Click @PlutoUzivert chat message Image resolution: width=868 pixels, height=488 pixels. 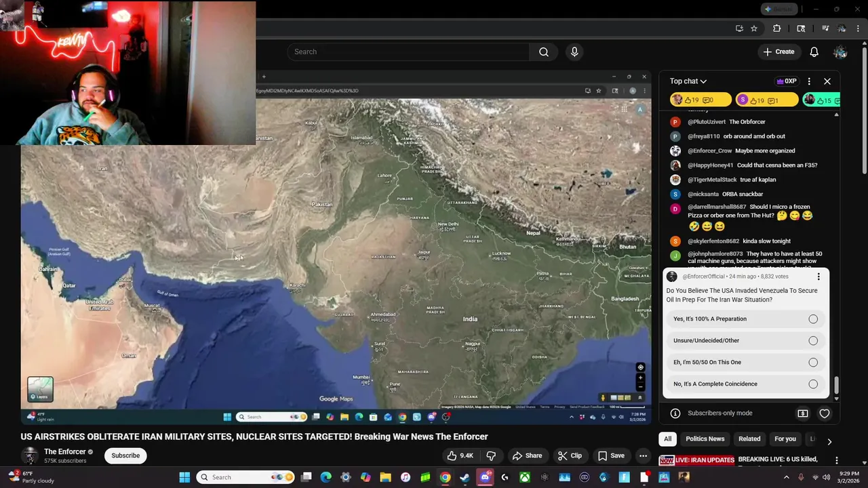click(745, 122)
